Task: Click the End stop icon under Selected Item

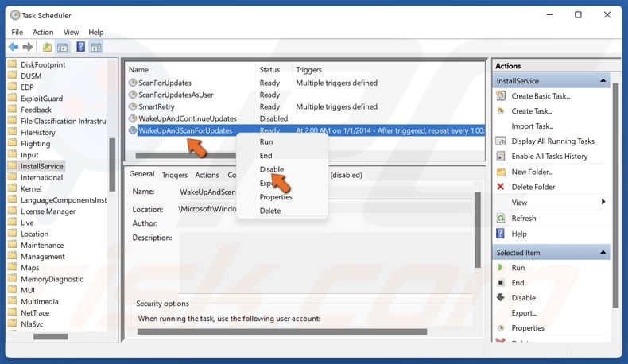Action: (x=501, y=283)
